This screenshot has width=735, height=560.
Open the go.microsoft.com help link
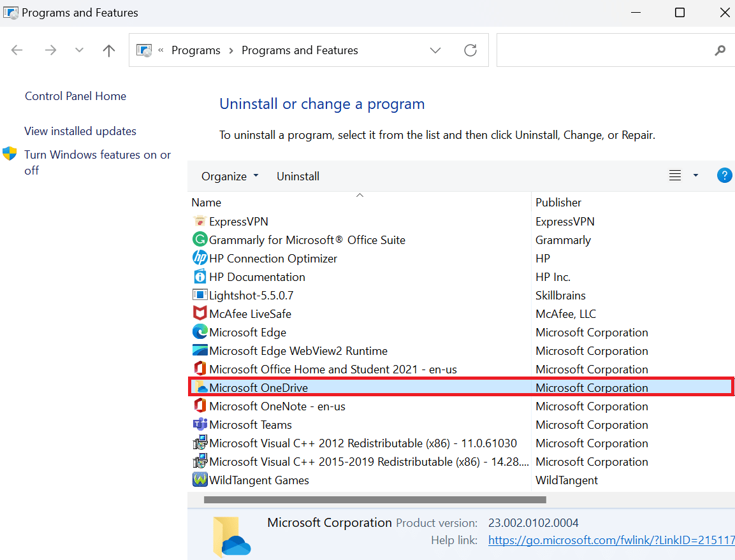coord(611,540)
